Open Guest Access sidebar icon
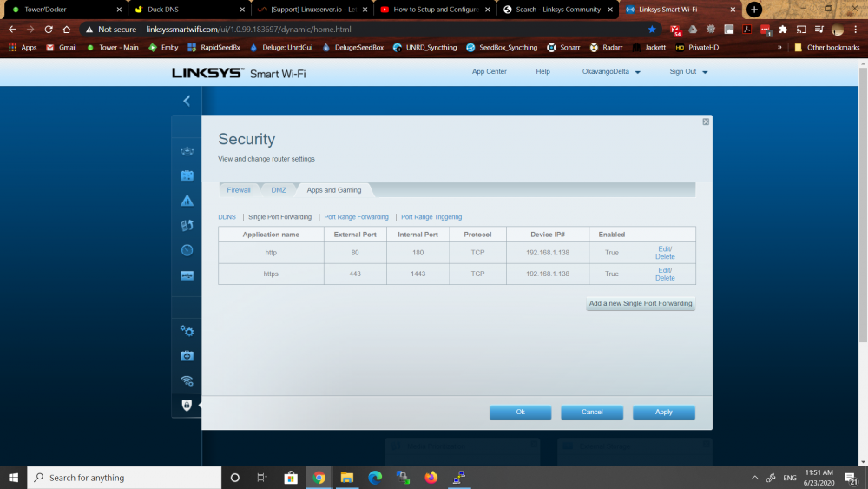 pos(187,175)
